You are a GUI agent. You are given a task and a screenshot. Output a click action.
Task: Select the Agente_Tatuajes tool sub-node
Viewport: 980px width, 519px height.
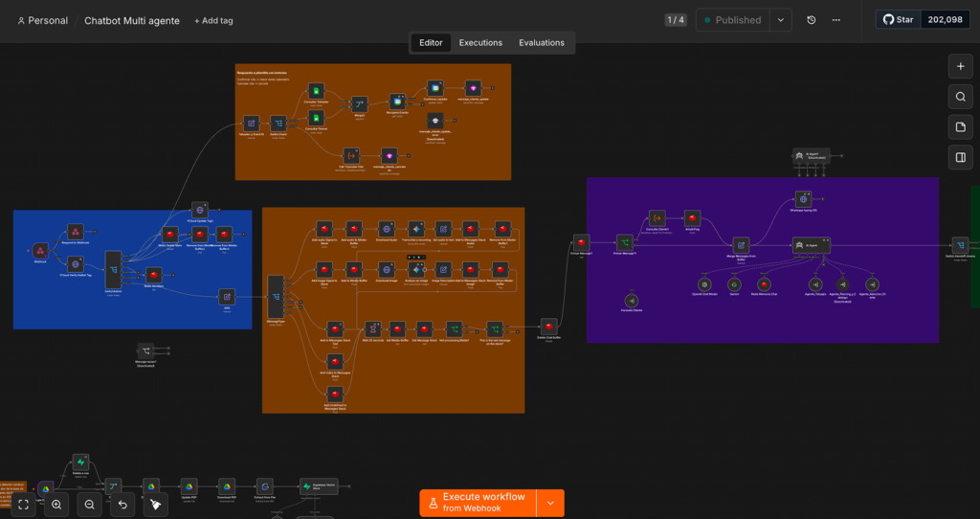coord(815,284)
